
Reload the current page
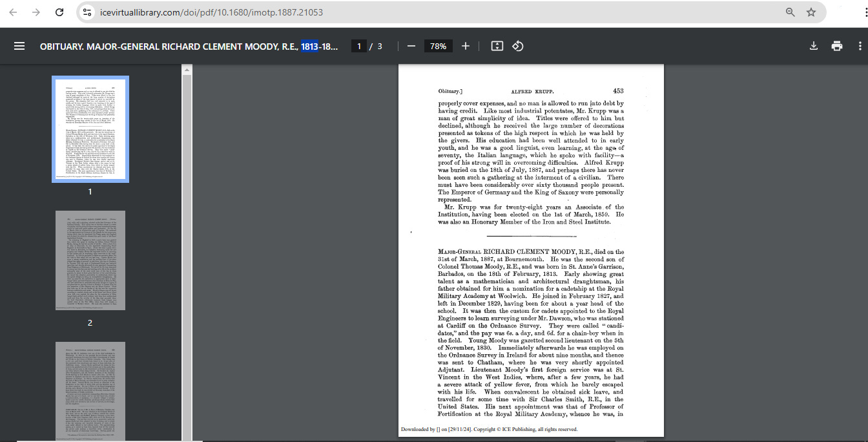[x=59, y=12]
